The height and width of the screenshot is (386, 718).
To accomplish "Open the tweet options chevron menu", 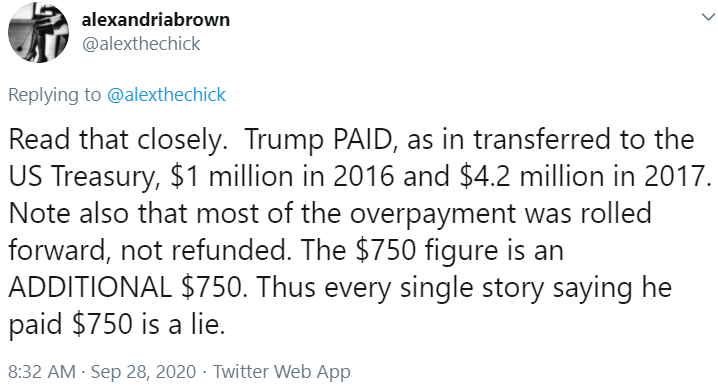I will click(x=707, y=17).
